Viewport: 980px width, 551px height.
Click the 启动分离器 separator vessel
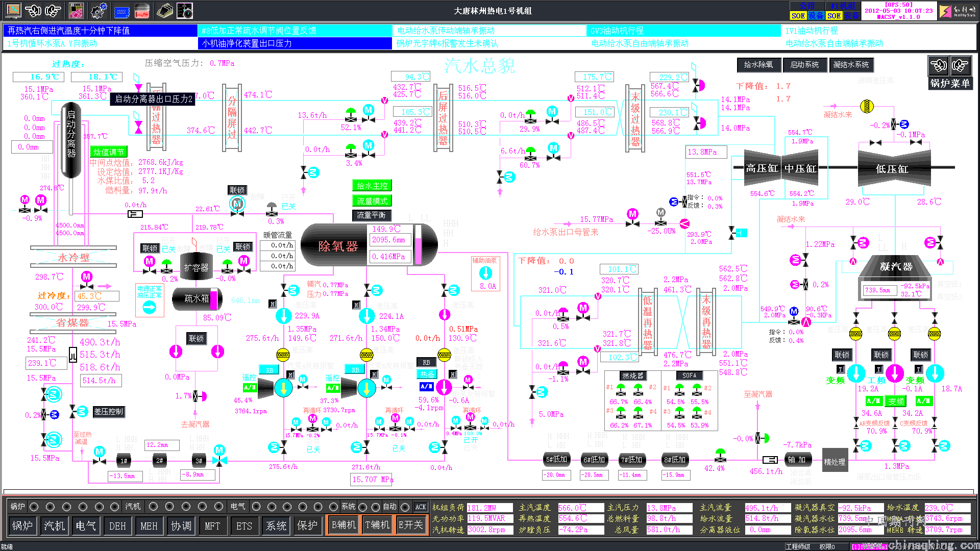pyautogui.click(x=71, y=140)
